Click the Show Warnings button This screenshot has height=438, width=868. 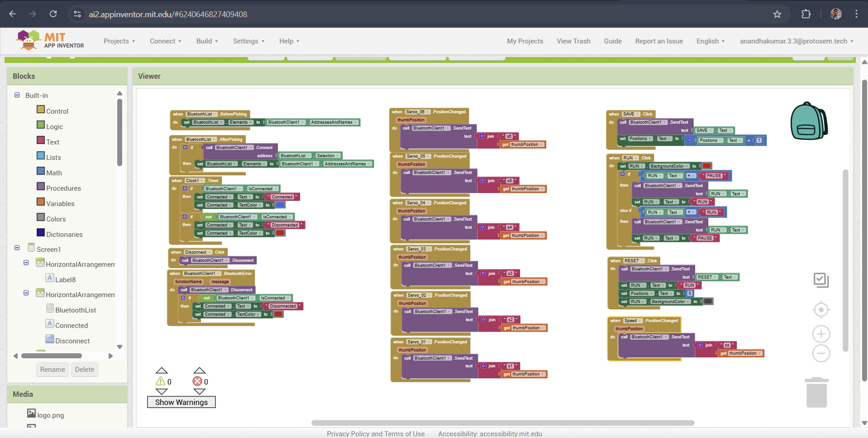181,402
